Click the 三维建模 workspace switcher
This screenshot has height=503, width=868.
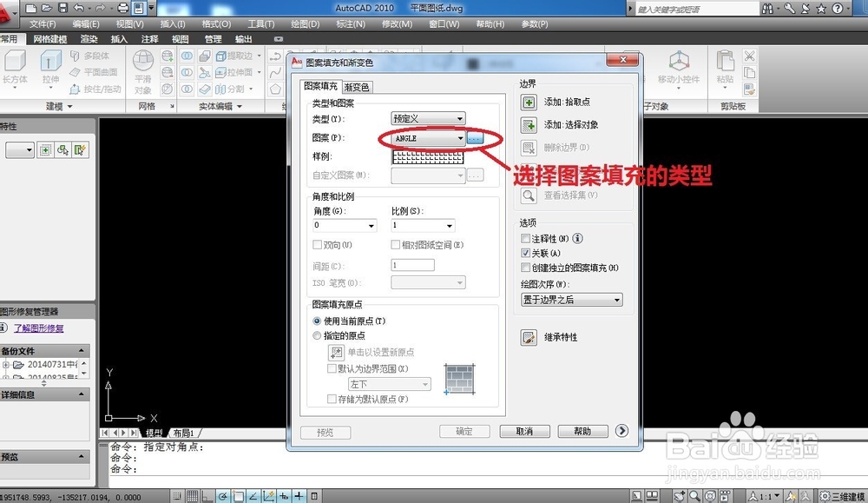843,496
